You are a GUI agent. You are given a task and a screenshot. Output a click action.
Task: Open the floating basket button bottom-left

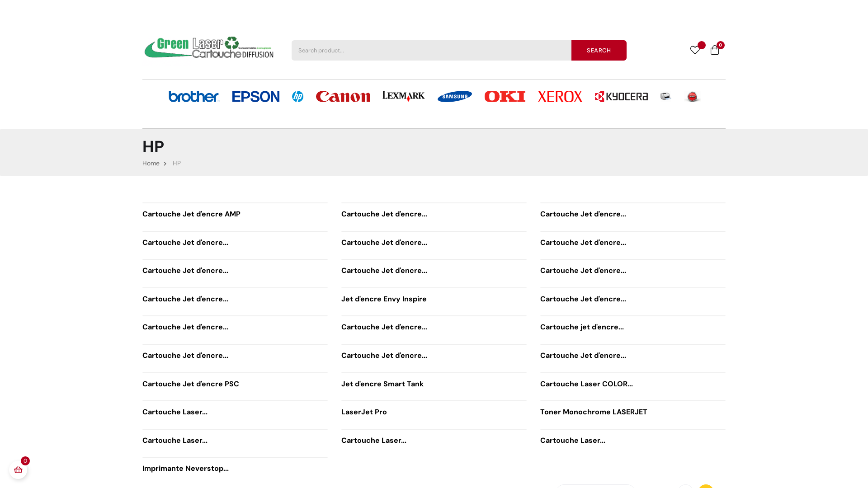18,470
